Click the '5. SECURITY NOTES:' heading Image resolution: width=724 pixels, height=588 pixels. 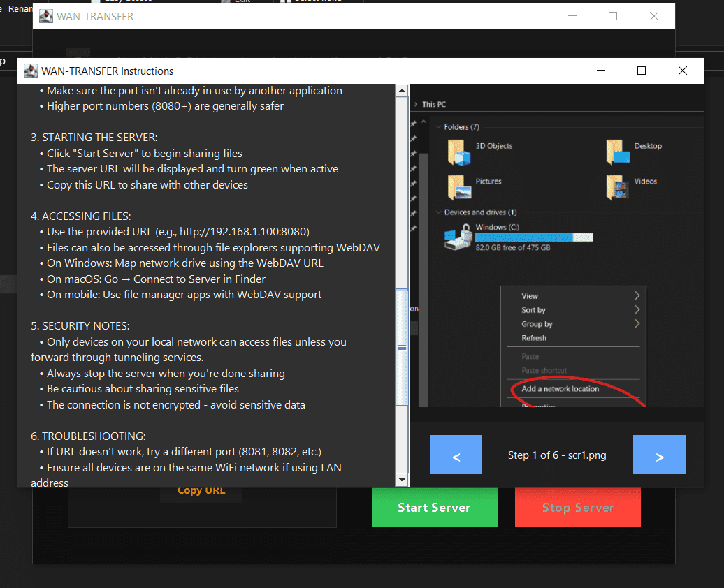[x=80, y=326]
